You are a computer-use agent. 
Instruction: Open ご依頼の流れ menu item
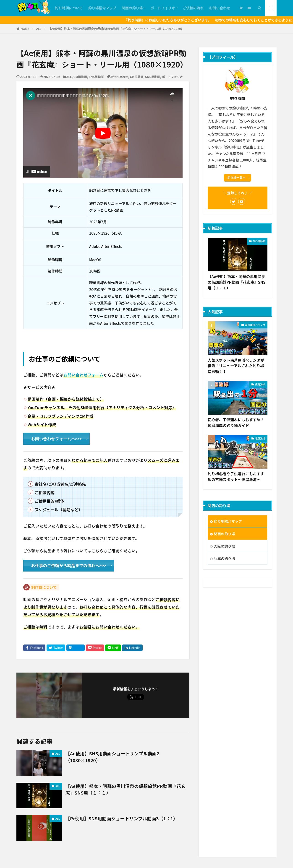193,8
